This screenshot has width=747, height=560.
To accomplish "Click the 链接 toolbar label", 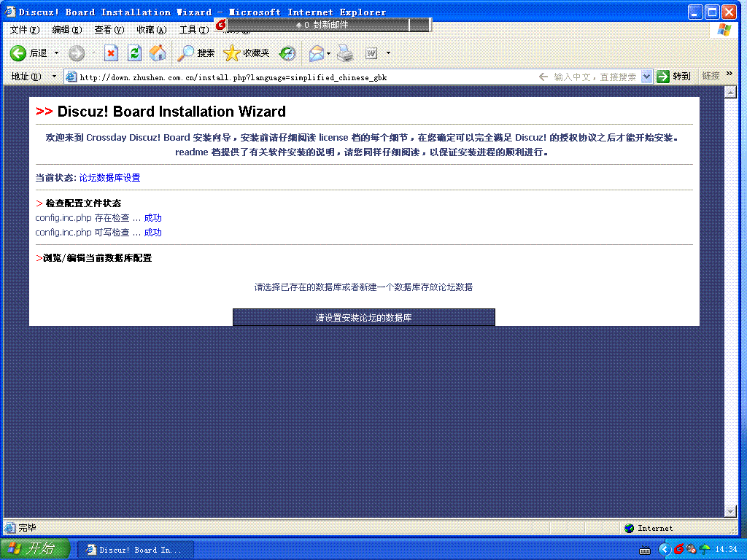I will pyautogui.click(x=711, y=76).
